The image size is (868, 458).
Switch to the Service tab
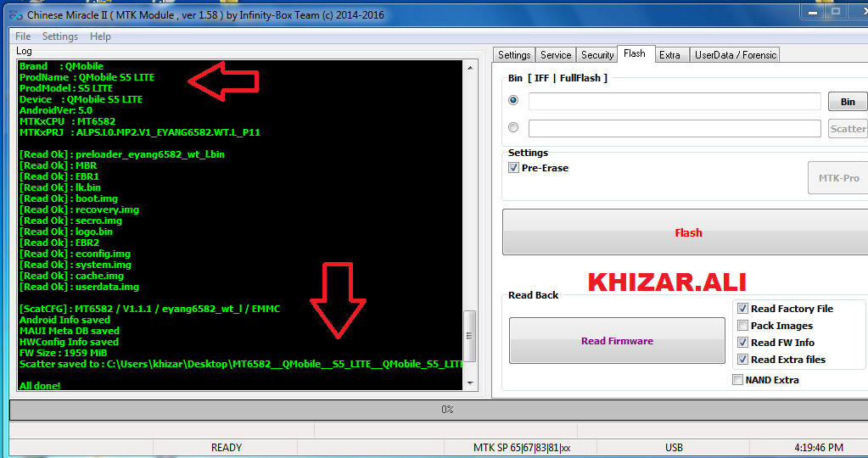tap(556, 55)
